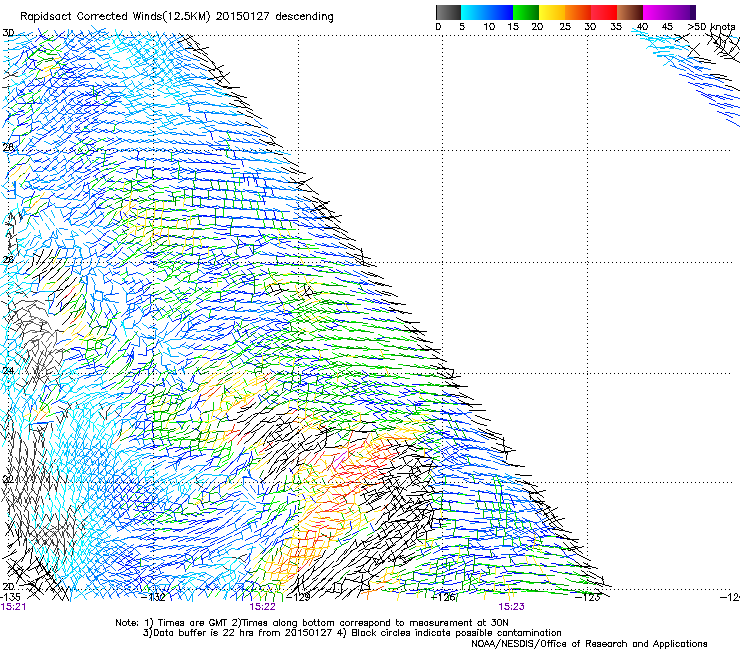
Task: Click the '-129' longitude label
Action: point(299,597)
